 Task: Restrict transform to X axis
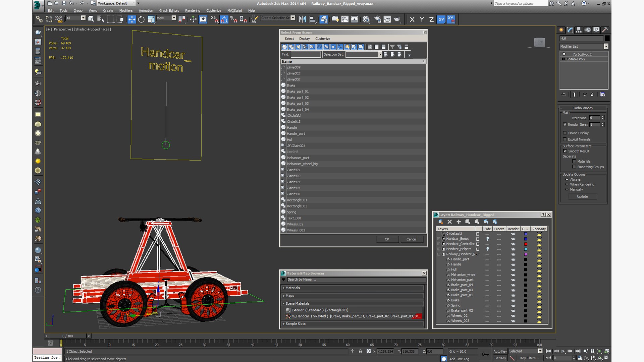[412, 19]
